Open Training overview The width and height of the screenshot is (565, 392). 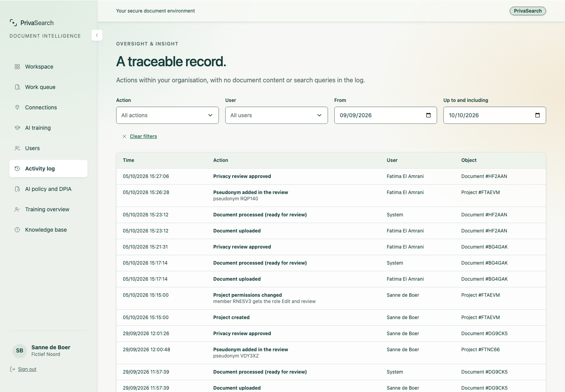point(48,209)
